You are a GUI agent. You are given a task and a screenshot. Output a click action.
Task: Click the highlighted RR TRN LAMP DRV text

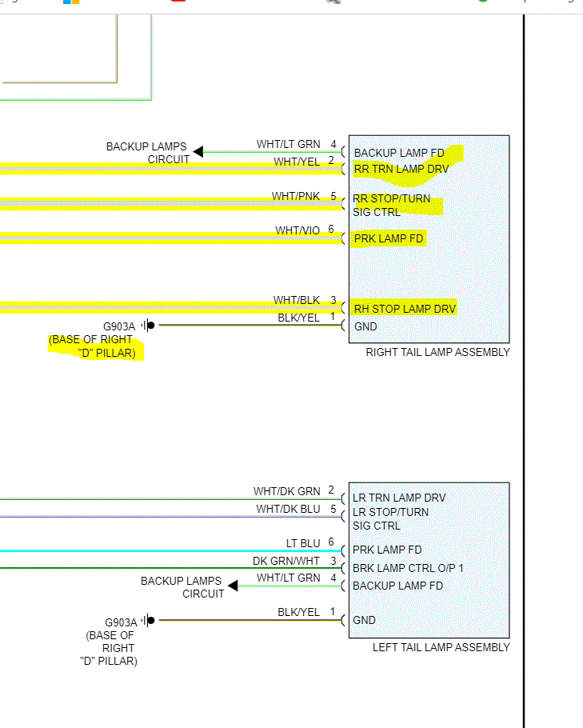401,169
